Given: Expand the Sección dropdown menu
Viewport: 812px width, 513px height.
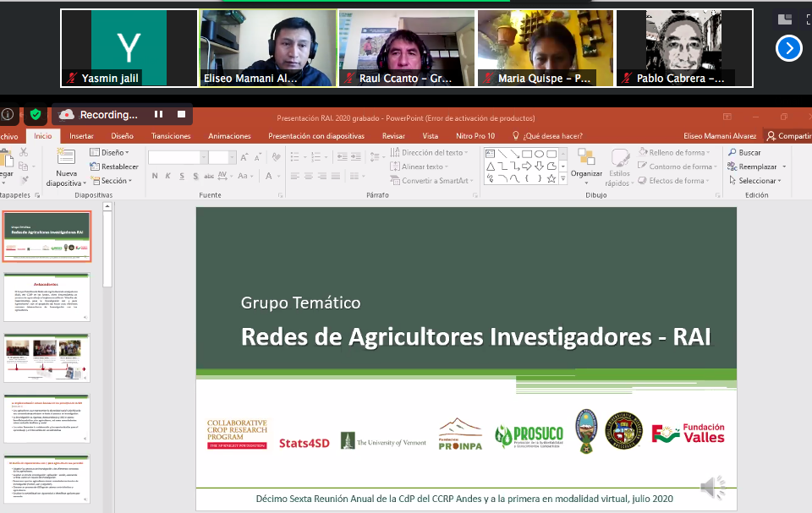Looking at the screenshot, I should coord(112,181).
